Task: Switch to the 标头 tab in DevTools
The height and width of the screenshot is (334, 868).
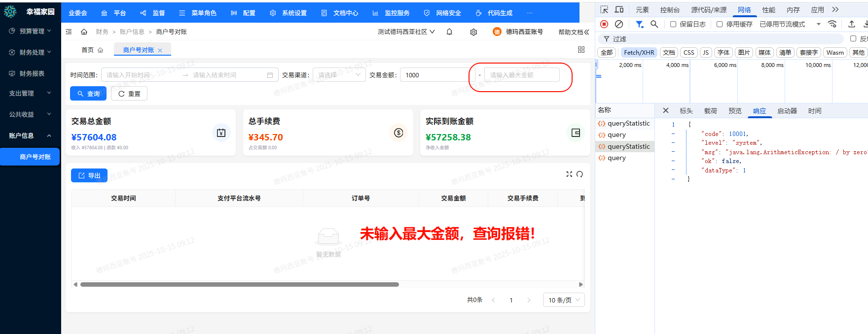Action: pos(686,111)
